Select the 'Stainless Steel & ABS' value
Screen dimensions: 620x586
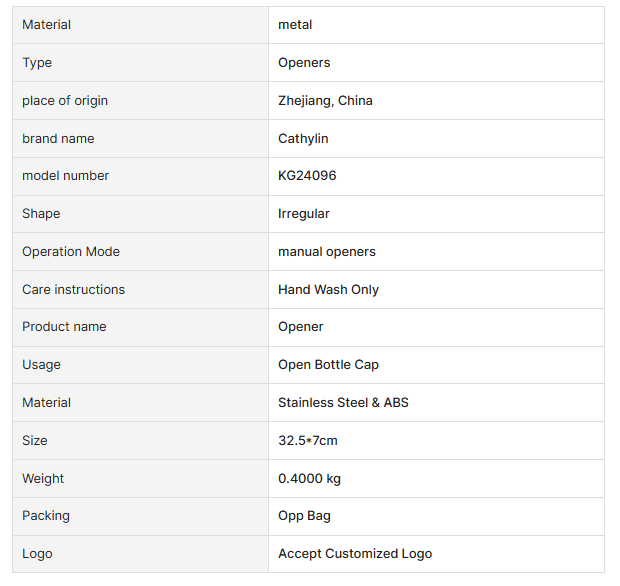tap(343, 403)
